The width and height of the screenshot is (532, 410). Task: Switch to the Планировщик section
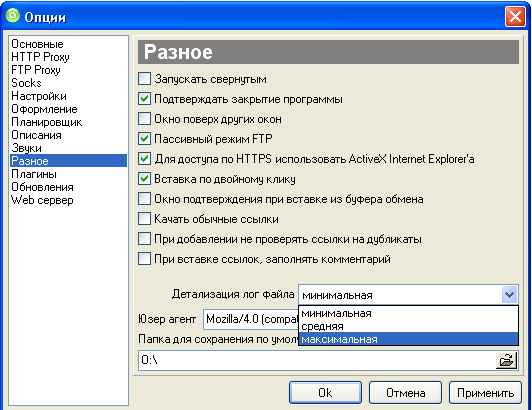click(x=46, y=122)
